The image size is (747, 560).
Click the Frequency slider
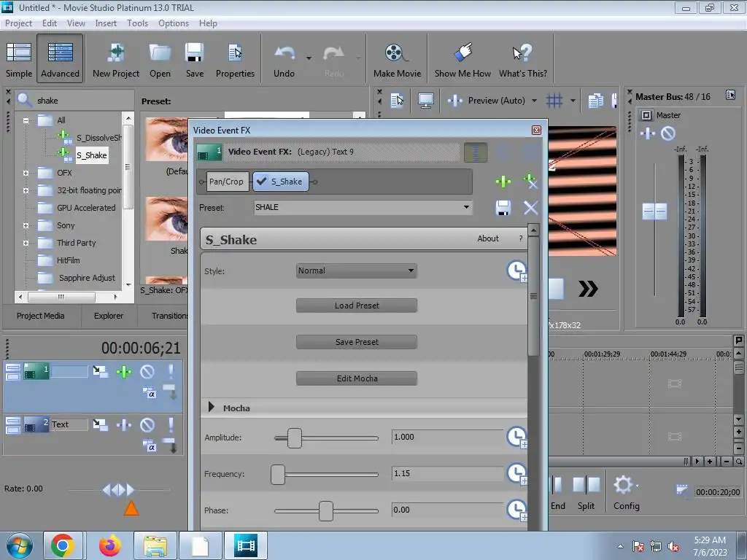click(326, 474)
